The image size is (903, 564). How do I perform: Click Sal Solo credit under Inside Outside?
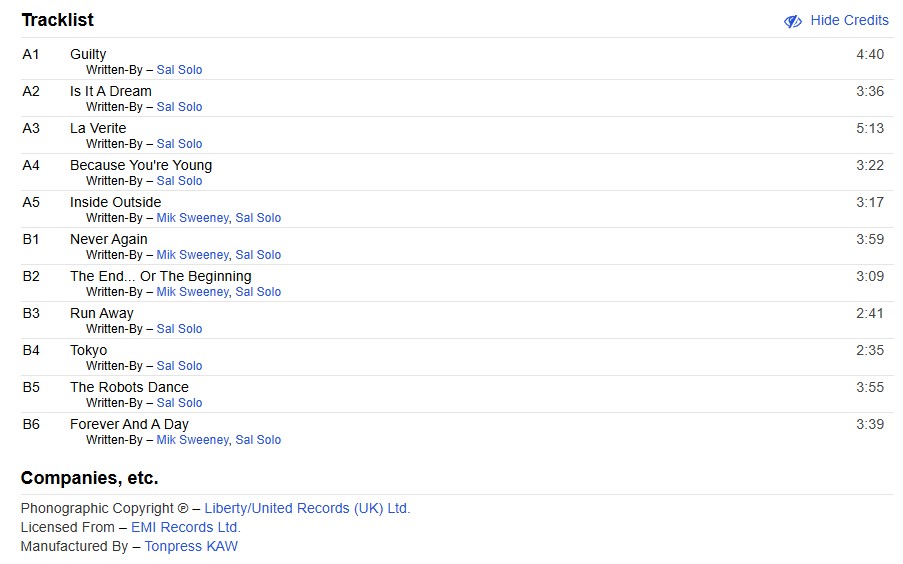point(258,218)
